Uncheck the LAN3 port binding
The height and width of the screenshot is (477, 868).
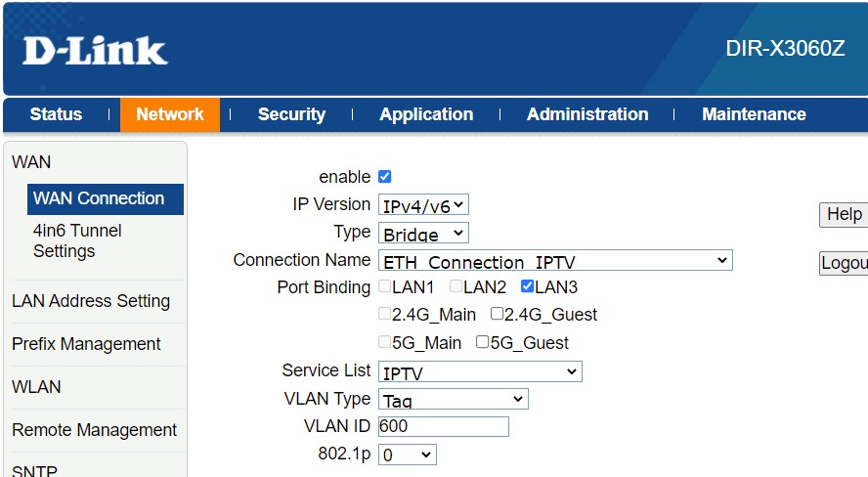[x=528, y=286]
